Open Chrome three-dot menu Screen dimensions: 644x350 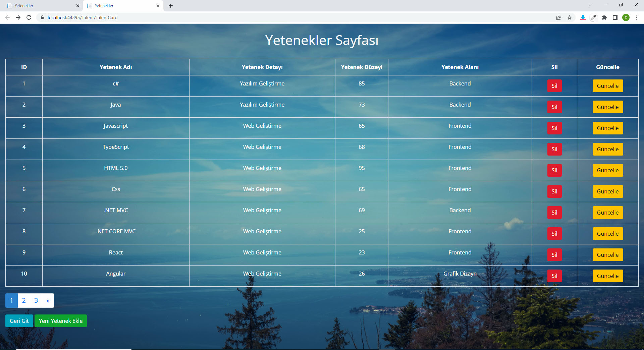(x=637, y=17)
